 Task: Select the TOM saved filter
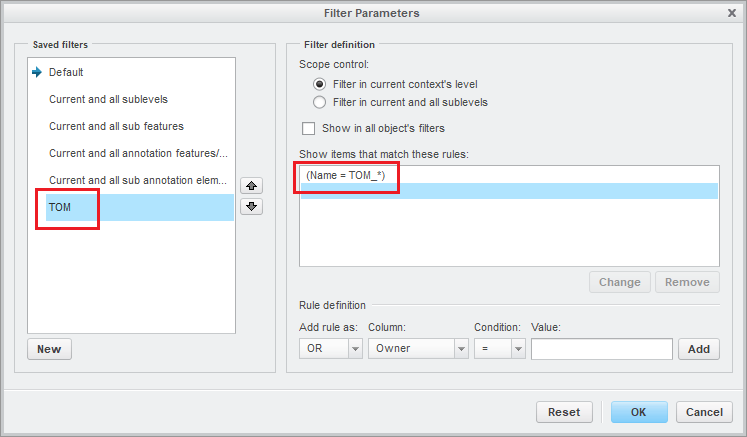(61, 208)
